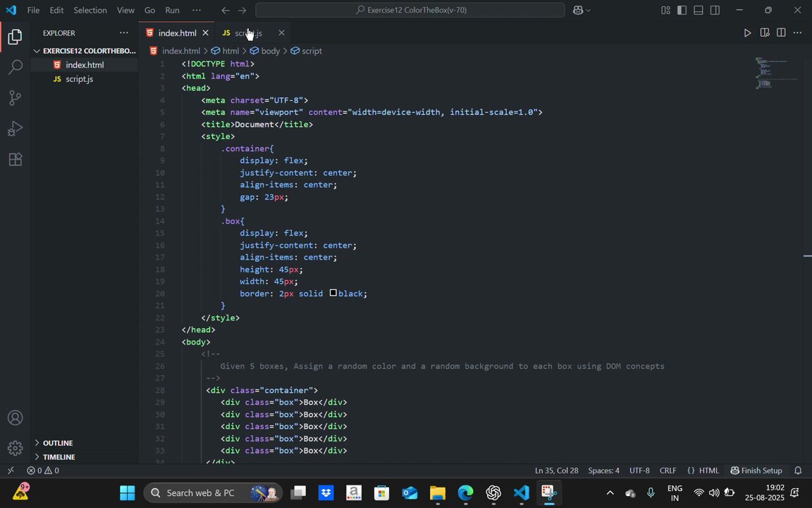The width and height of the screenshot is (812, 508).
Task: Change indentation via Spaces: 4
Action: tap(603, 471)
